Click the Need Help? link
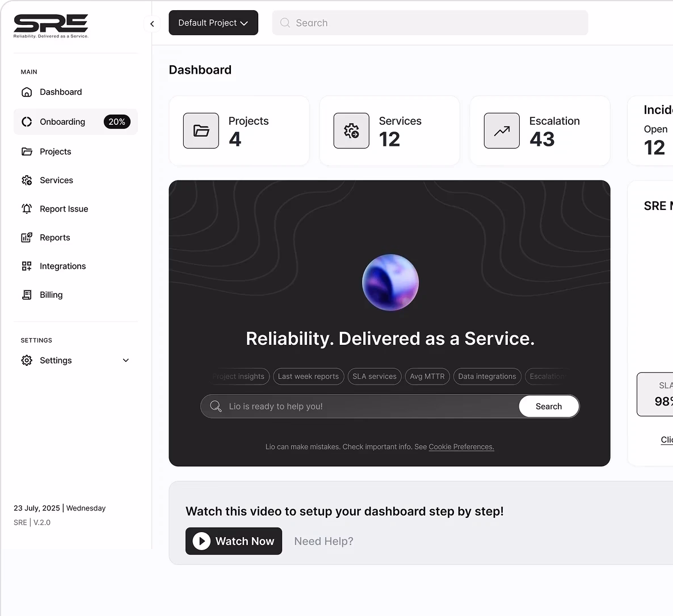The image size is (673, 616). (x=323, y=541)
